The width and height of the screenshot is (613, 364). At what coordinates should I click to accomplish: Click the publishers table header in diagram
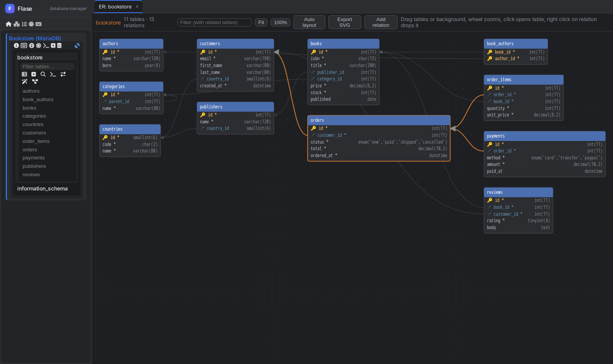pyautogui.click(x=235, y=107)
